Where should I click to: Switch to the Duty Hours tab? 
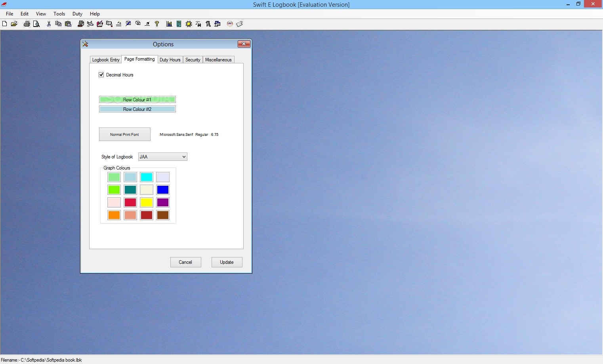point(170,60)
